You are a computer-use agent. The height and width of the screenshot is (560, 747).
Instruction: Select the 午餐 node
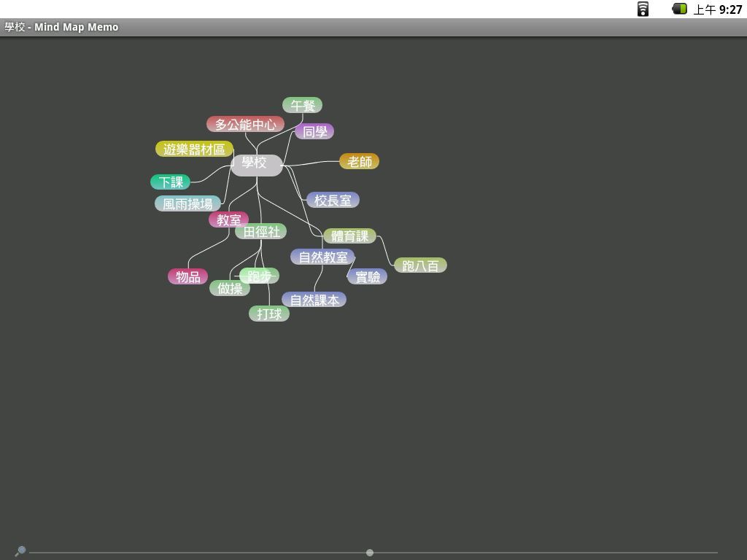pos(302,106)
